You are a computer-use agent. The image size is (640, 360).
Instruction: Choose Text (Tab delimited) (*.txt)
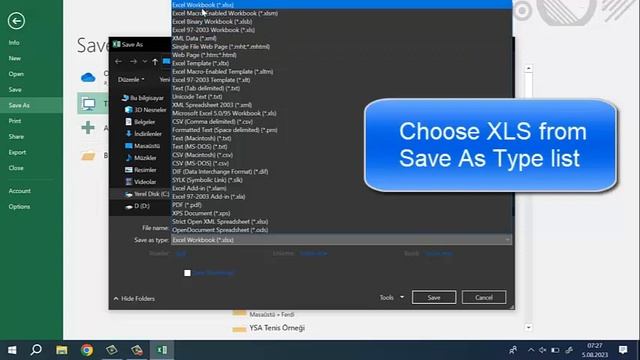tap(341, 88)
